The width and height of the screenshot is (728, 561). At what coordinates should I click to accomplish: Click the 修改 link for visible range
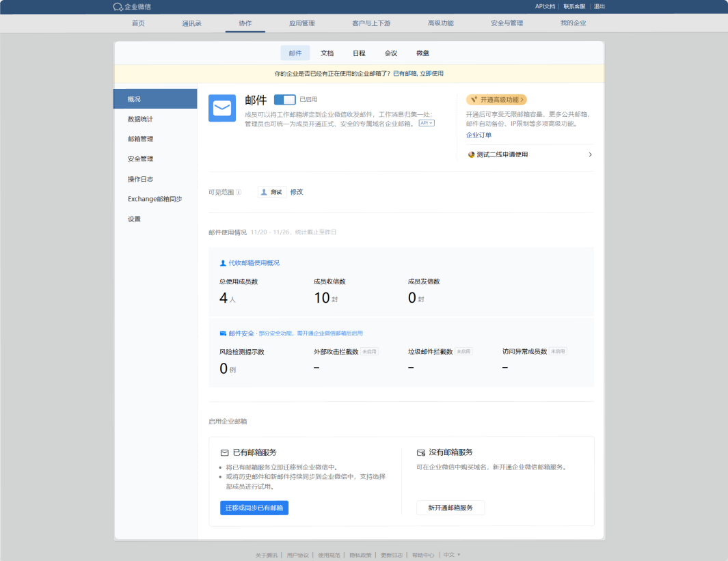coord(297,192)
